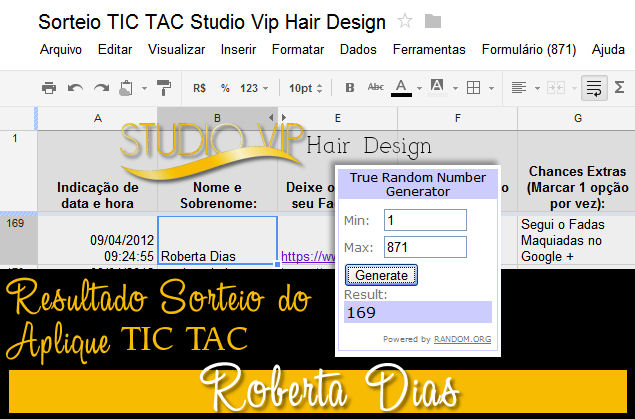This screenshot has width=635, height=419.
Task: Open the Editar menu
Action: (115, 49)
